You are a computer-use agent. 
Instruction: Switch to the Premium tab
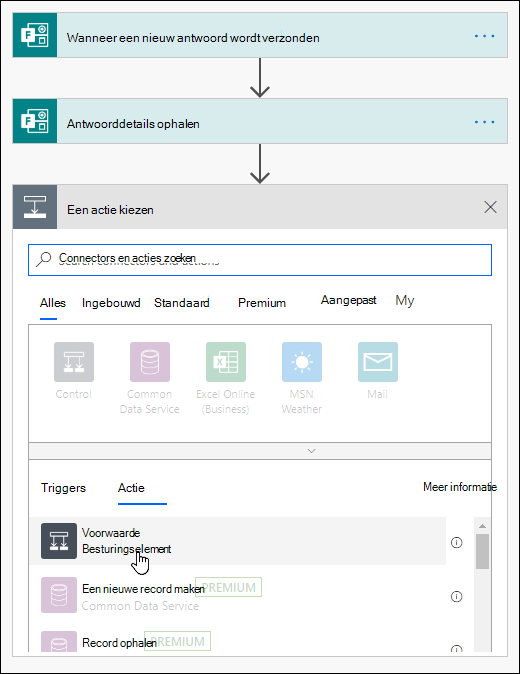click(x=262, y=303)
